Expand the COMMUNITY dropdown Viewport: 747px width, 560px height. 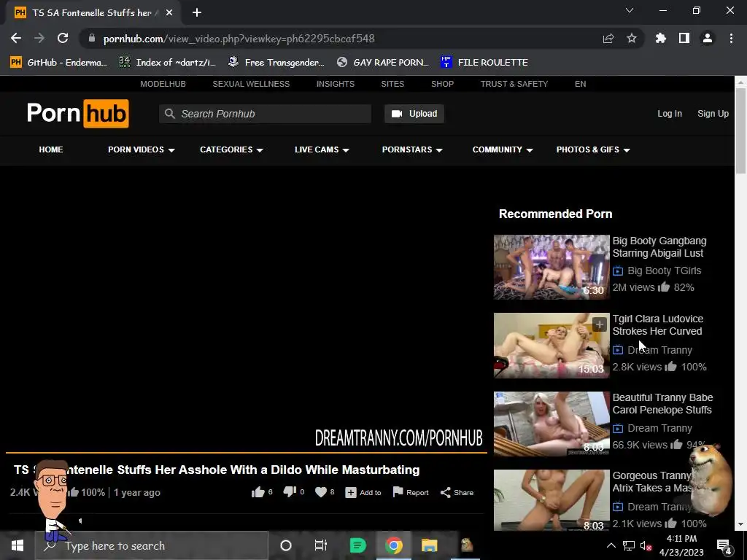coord(503,149)
